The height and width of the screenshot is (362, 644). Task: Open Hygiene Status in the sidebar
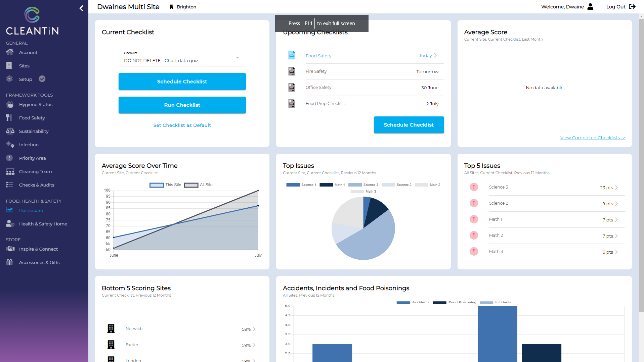(x=36, y=104)
